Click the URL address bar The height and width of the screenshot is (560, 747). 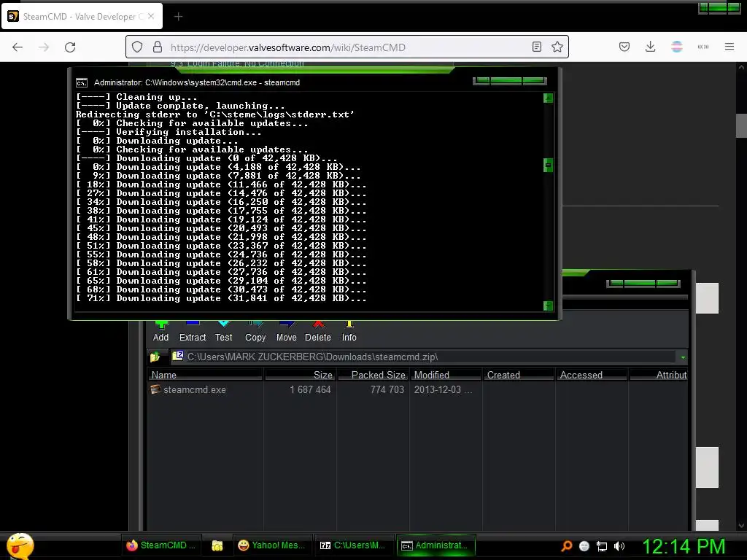348,47
